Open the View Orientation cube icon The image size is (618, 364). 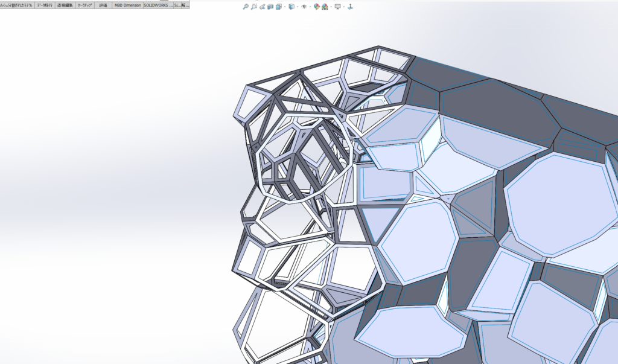coord(279,7)
